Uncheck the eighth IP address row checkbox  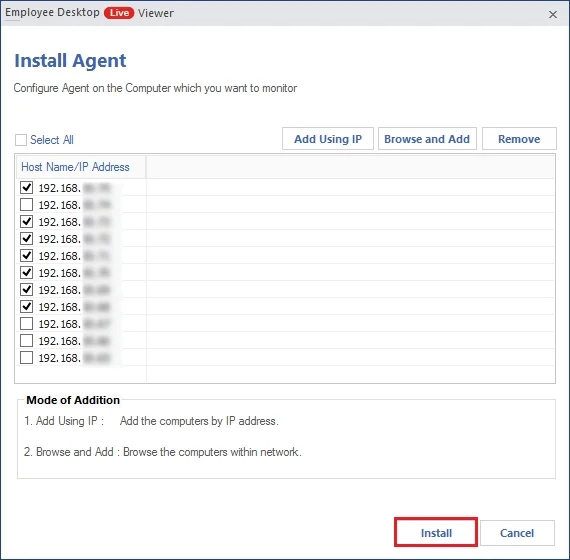27,307
